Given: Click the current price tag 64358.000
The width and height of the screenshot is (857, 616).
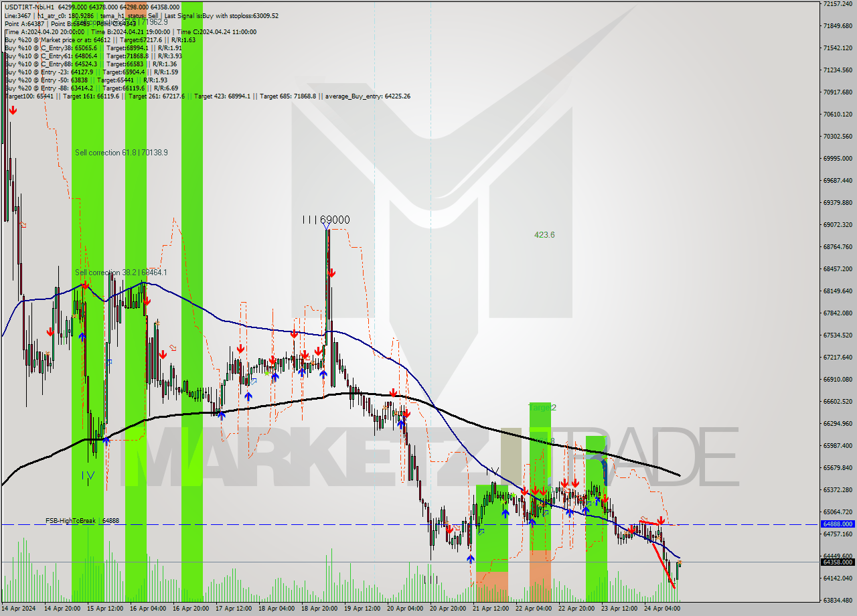Looking at the screenshot, I should point(837,562).
